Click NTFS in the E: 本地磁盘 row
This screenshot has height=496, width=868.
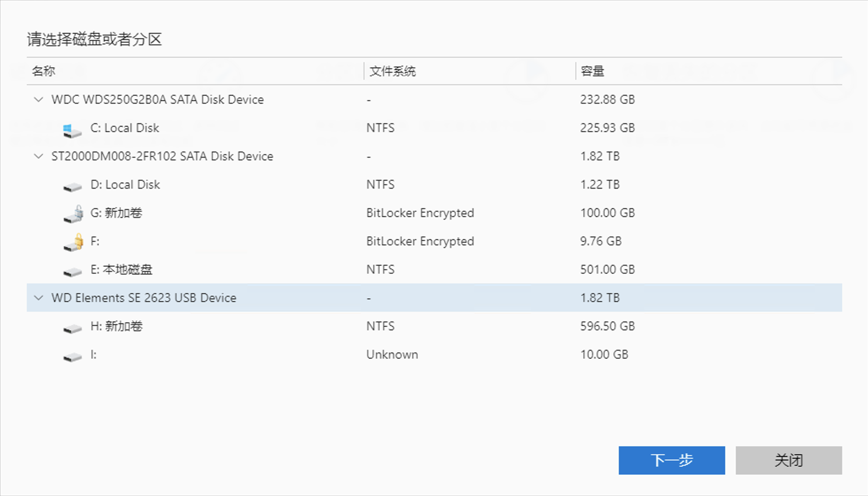[x=380, y=269]
